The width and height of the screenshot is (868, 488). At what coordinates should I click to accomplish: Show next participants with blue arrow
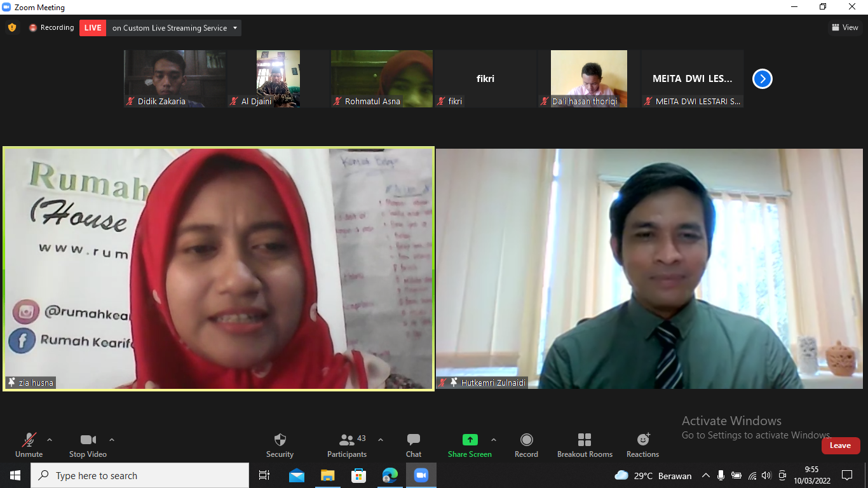coord(762,79)
